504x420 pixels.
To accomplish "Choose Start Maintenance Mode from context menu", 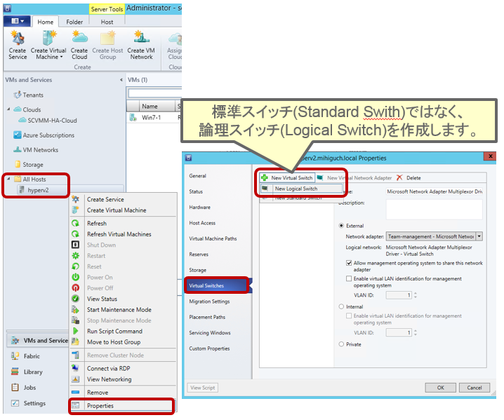I will pos(123,309).
